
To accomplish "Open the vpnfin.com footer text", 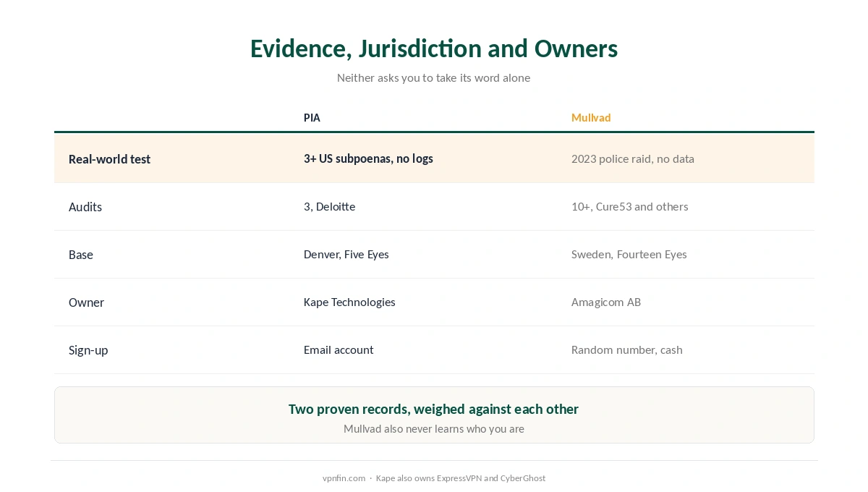I will (344, 478).
